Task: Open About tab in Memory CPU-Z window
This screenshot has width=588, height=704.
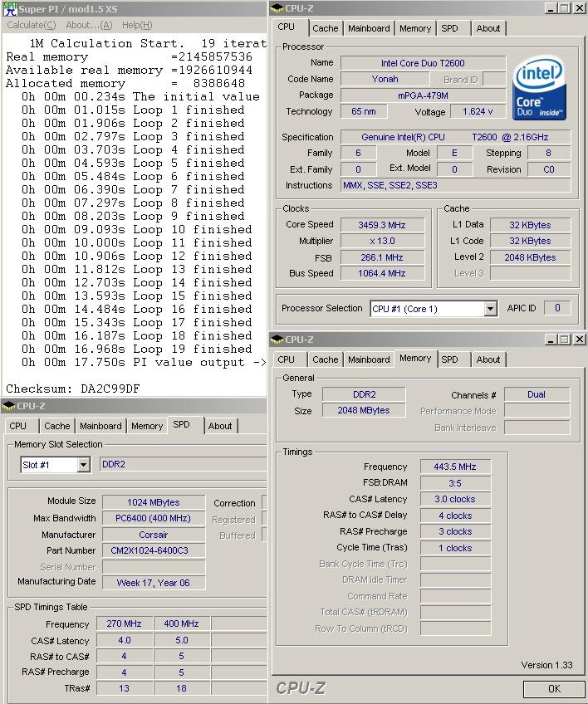Action: point(488,359)
